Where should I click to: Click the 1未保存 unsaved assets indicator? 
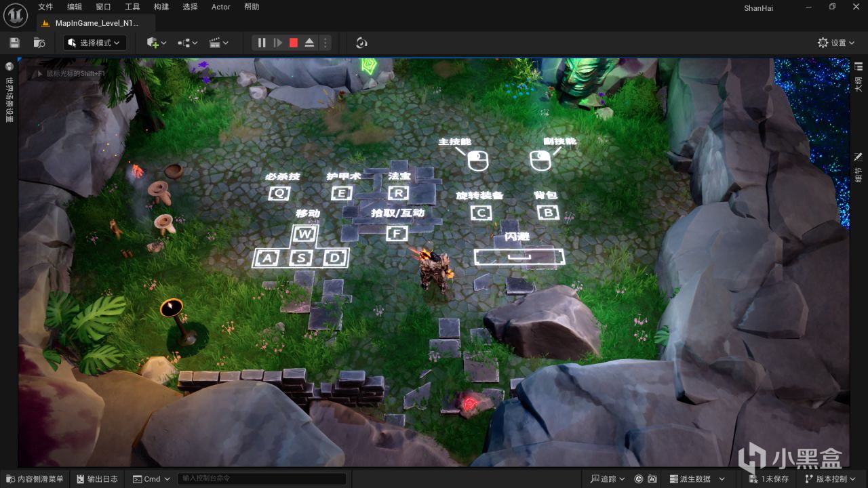[x=769, y=479]
